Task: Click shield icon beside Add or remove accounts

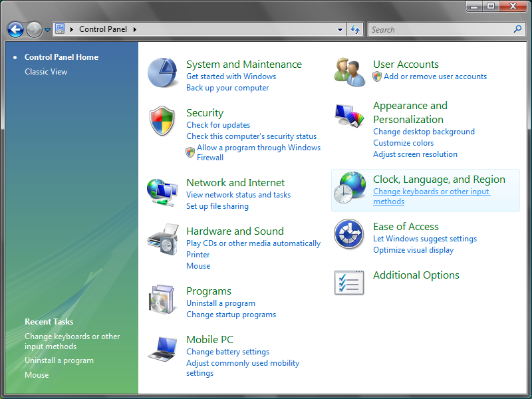Action: pos(377,76)
